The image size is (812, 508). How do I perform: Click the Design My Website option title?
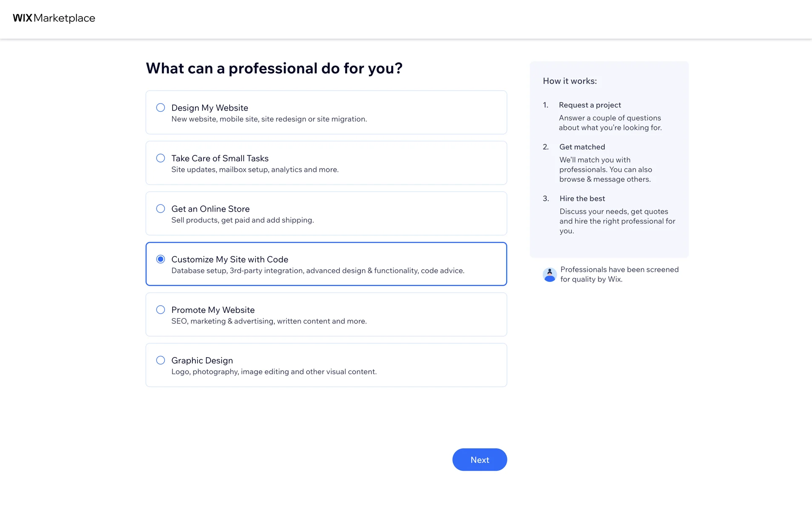(x=209, y=108)
